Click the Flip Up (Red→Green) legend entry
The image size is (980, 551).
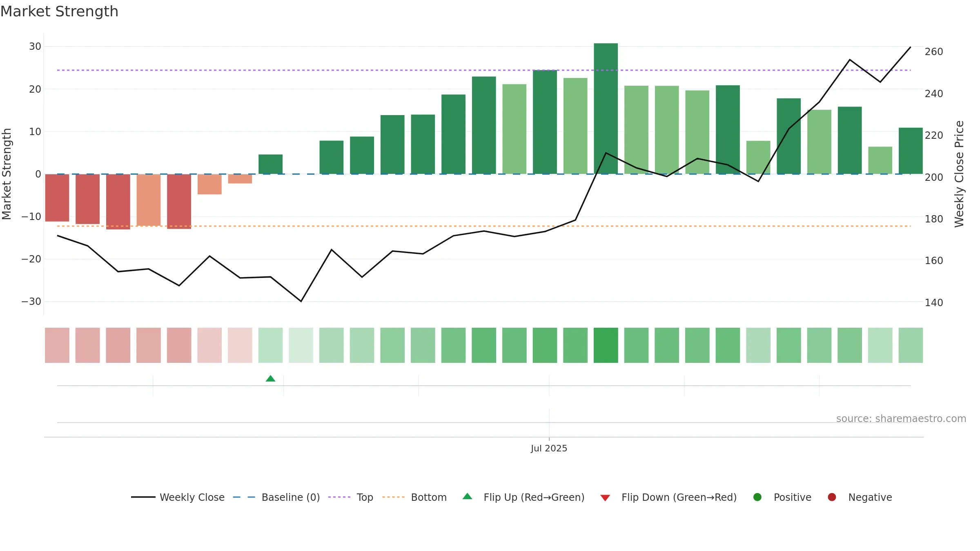523,497
